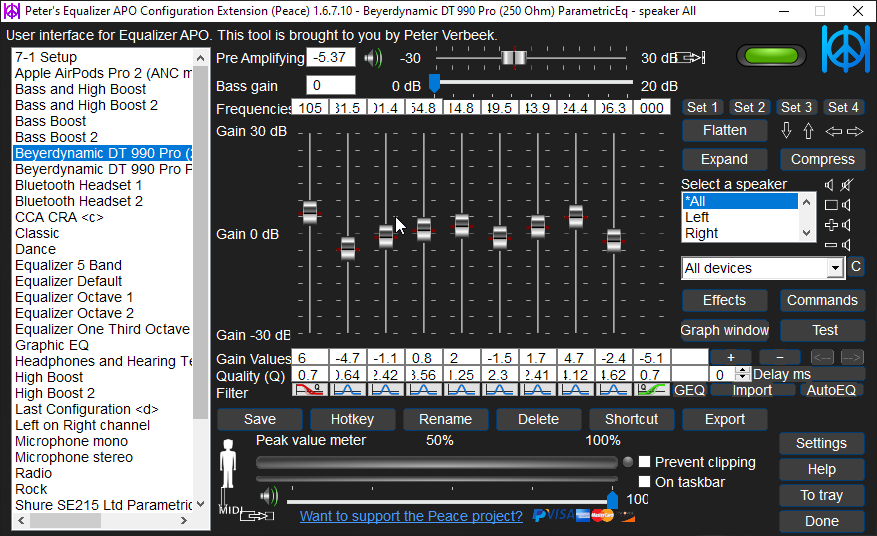Toggle the muted speaker icon
This screenshot has width=877, height=536.
[x=847, y=185]
